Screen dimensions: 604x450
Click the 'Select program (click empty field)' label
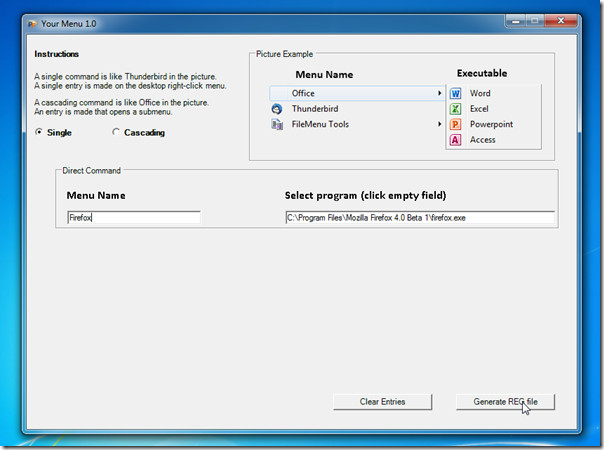[x=365, y=195]
